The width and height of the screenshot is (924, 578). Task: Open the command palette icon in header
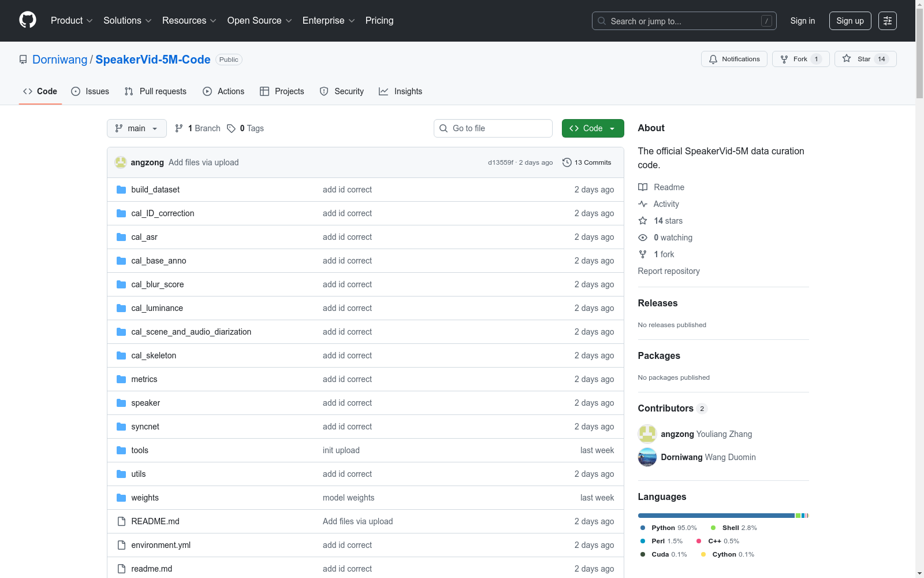pos(887,21)
